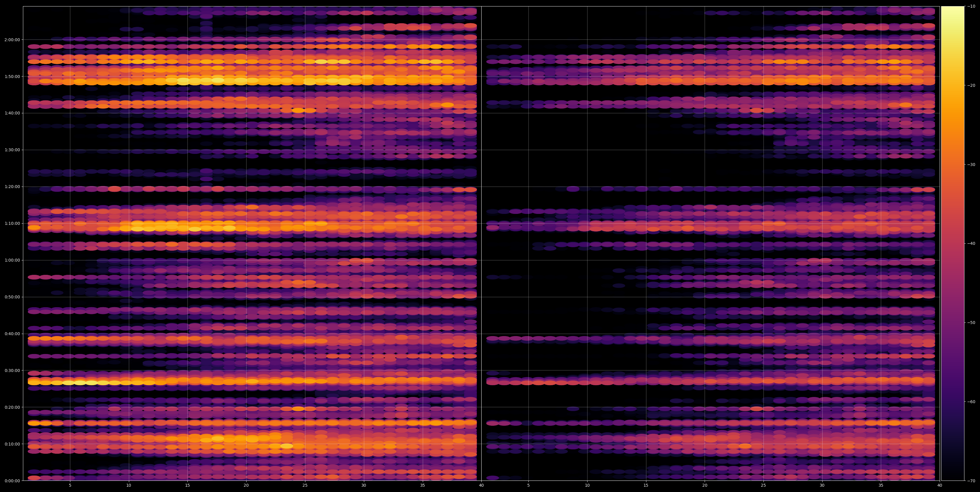Select the -20 label on the colorbar
The image size is (980, 492).
(x=971, y=85)
